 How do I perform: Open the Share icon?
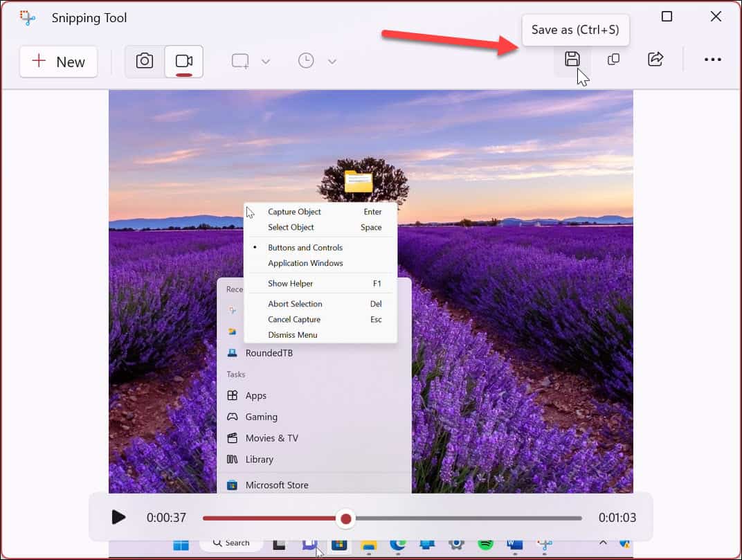tap(655, 60)
